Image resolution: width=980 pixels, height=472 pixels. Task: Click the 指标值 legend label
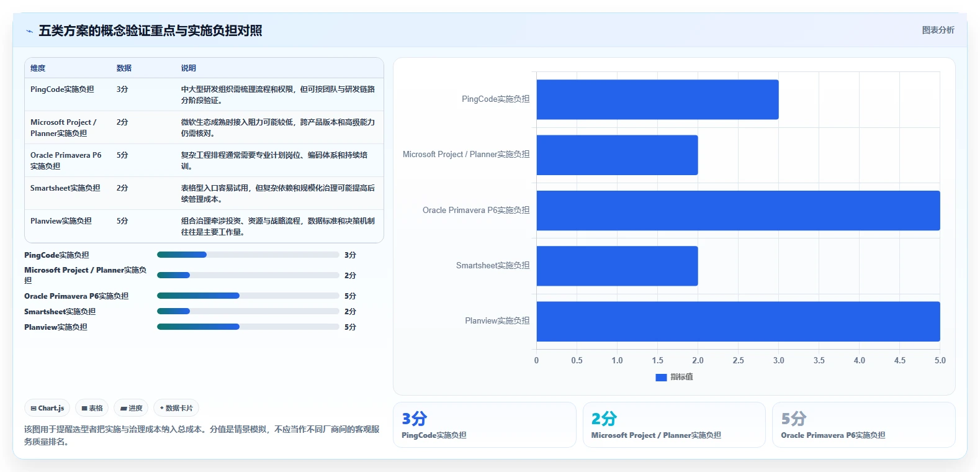point(681,377)
